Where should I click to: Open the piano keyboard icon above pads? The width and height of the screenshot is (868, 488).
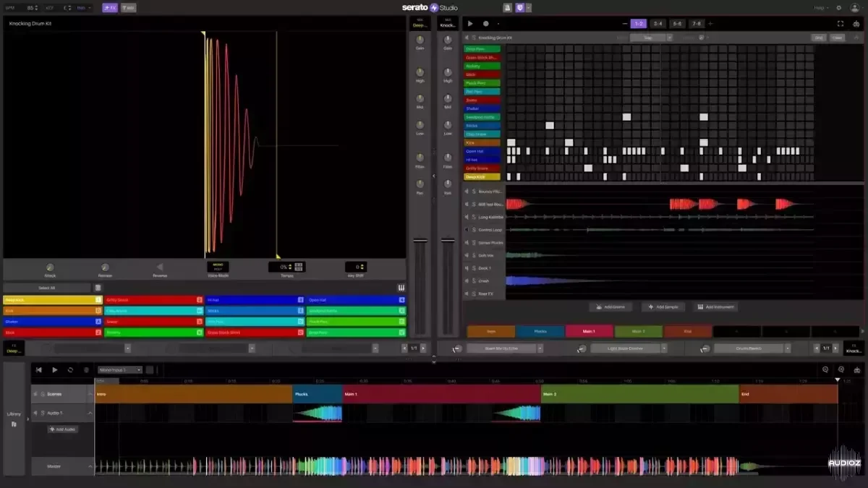401,288
